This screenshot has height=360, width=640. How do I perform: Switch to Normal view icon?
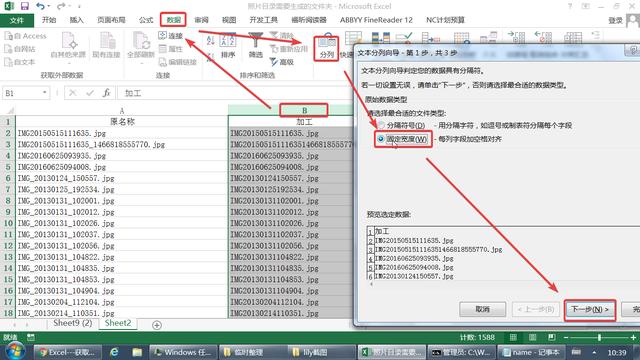coord(513,338)
